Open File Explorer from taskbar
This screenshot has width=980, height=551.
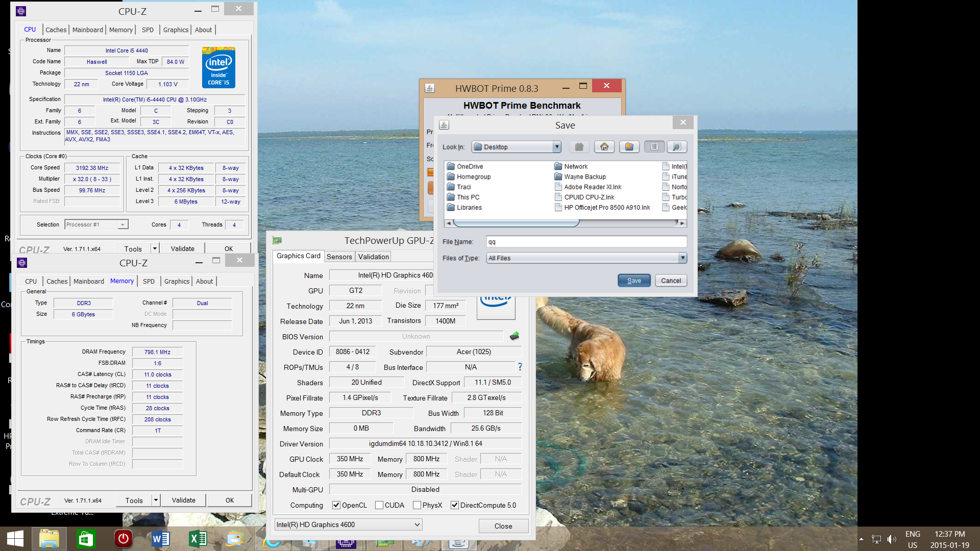(x=49, y=539)
